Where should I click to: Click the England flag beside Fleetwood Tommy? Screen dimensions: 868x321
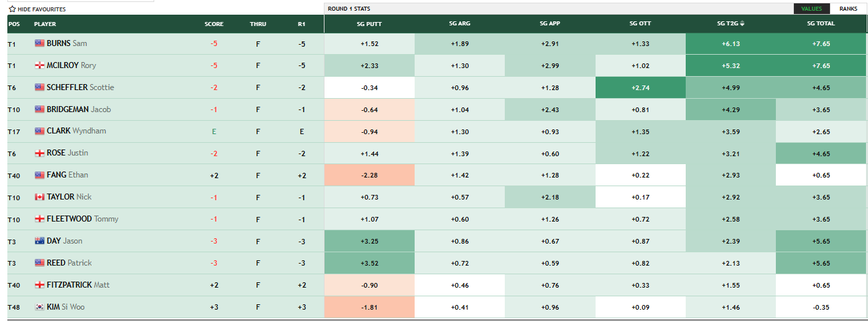39,219
